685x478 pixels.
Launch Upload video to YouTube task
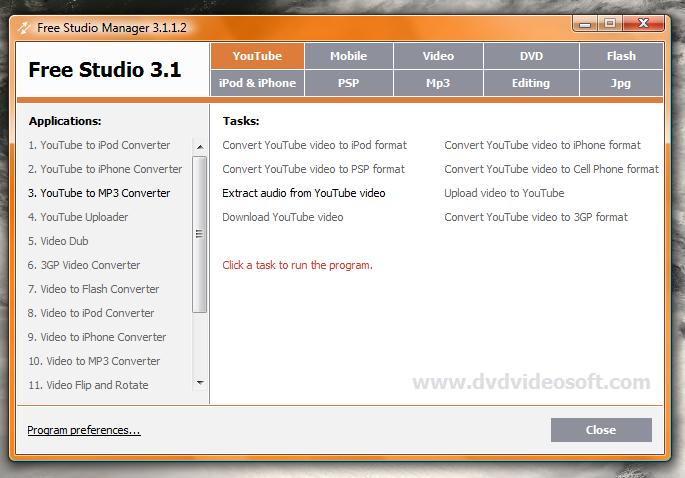pyautogui.click(x=504, y=193)
